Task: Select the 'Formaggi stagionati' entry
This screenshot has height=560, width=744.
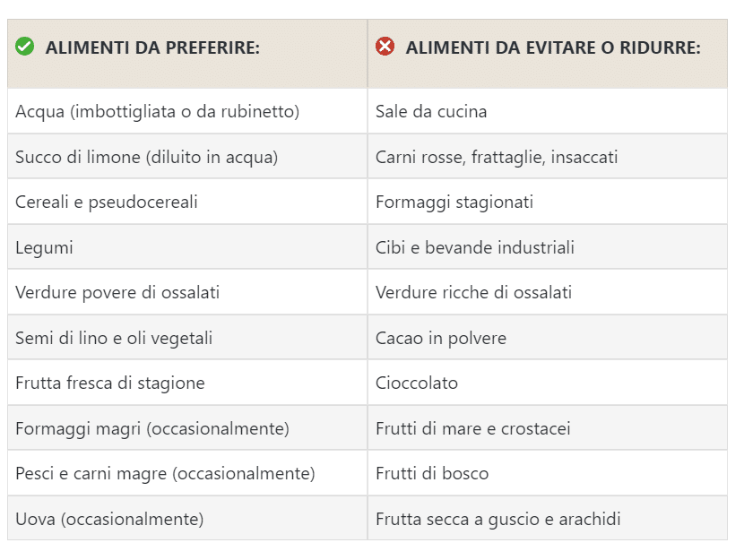Action: (454, 202)
